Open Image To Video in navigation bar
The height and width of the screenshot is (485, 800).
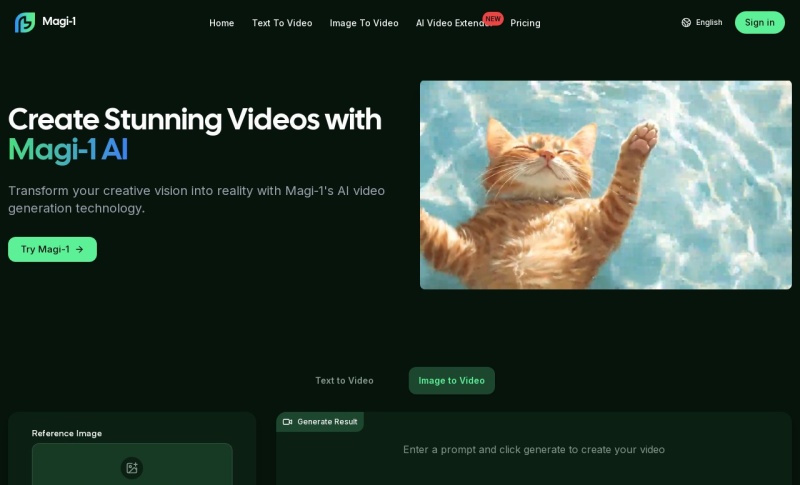click(364, 23)
